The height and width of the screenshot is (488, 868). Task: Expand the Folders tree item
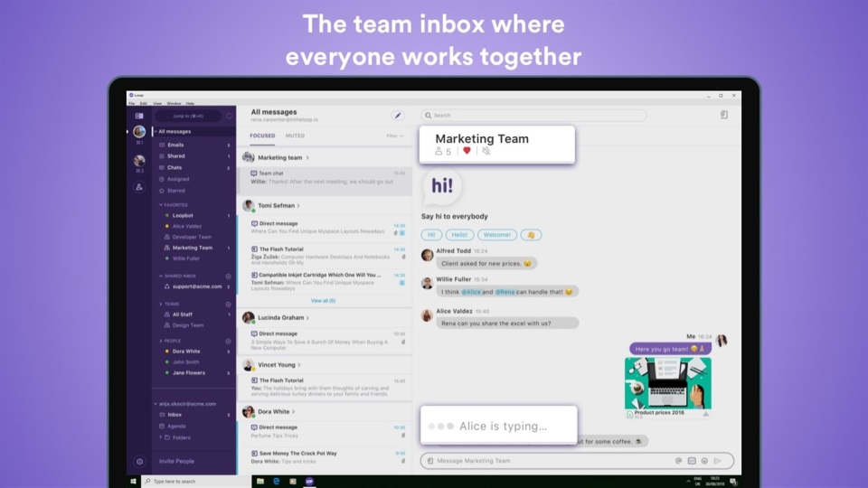[161, 437]
